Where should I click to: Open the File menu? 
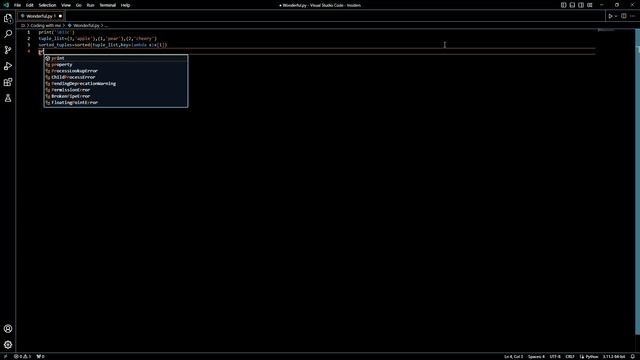[17, 5]
